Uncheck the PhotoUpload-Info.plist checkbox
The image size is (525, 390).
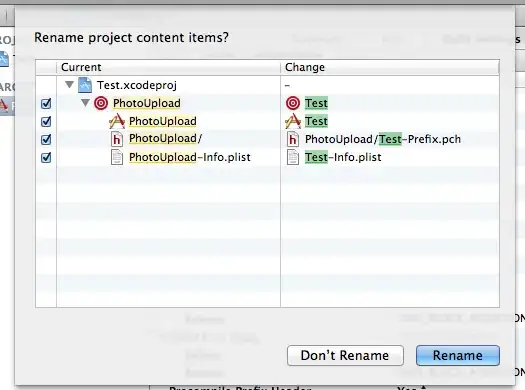46,157
